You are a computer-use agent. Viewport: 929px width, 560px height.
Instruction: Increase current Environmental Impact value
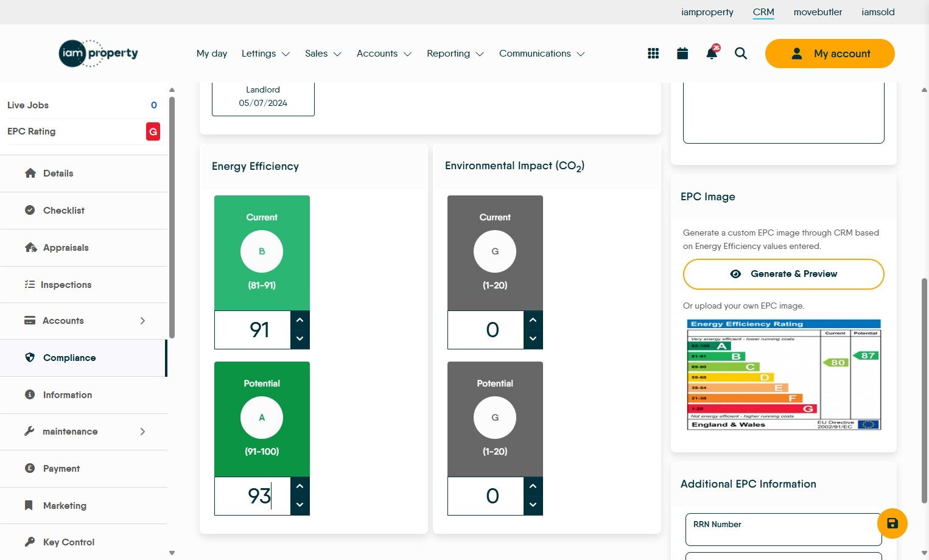coord(533,320)
